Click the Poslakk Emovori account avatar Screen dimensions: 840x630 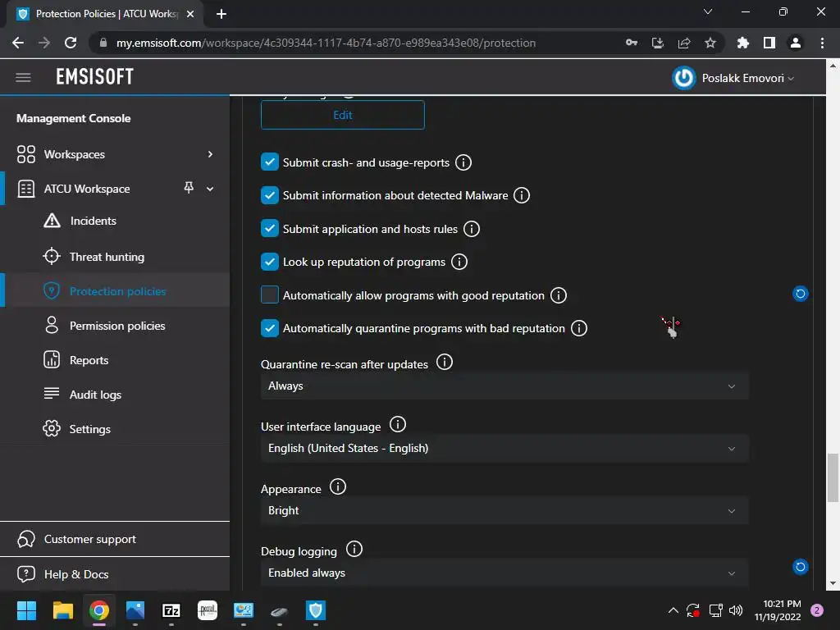683,78
